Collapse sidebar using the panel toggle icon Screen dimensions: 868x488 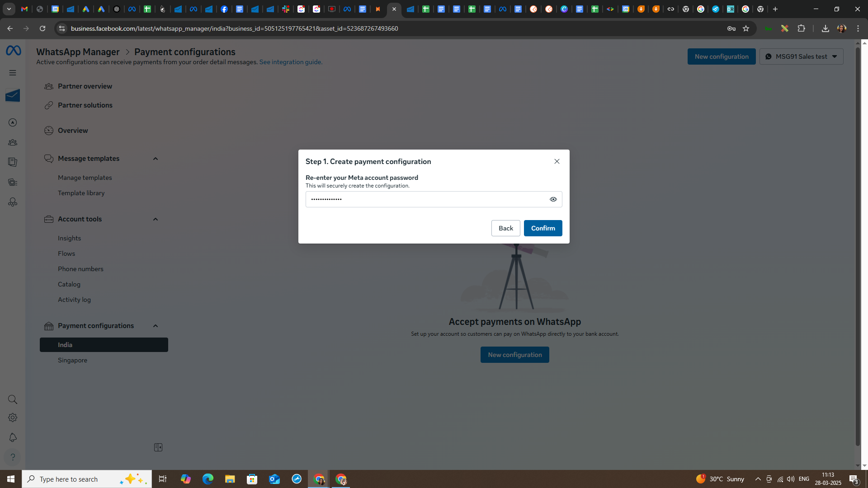[158, 447]
